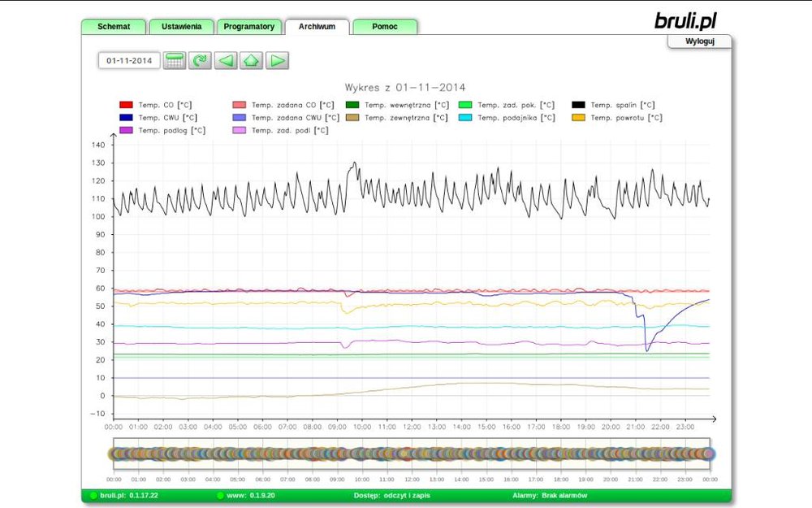Click the green refresh arrow icon

pyautogui.click(x=200, y=60)
